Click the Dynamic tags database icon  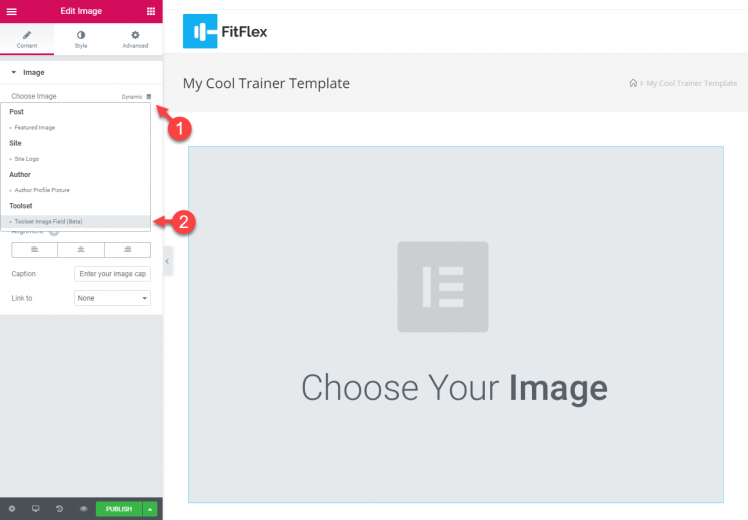pyautogui.click(x=148, y=96)
